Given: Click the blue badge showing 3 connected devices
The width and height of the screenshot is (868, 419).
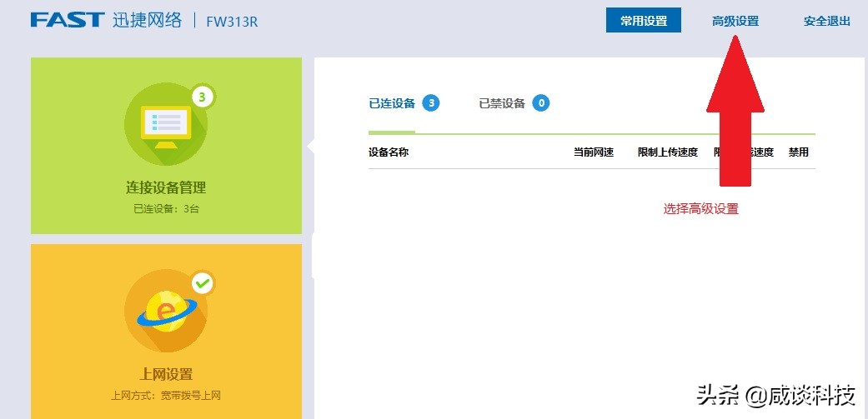Looking at the screenshot, I should 431,102.
